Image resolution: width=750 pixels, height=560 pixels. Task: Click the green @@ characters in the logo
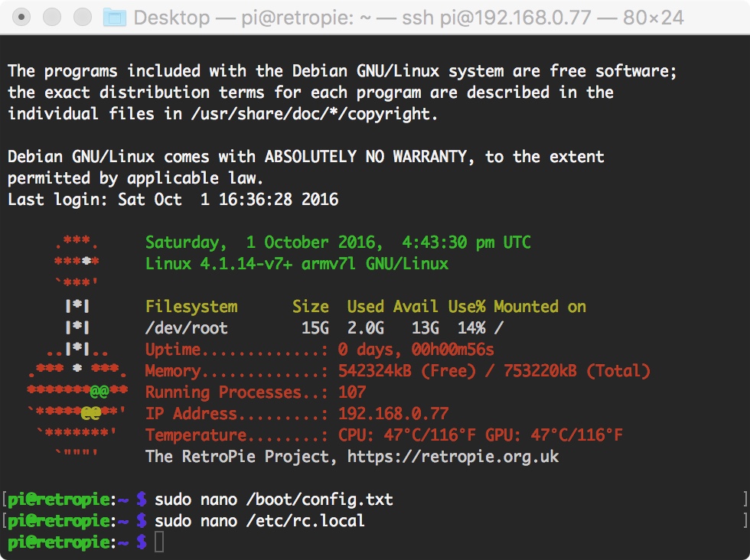click(x=99, y=391)
